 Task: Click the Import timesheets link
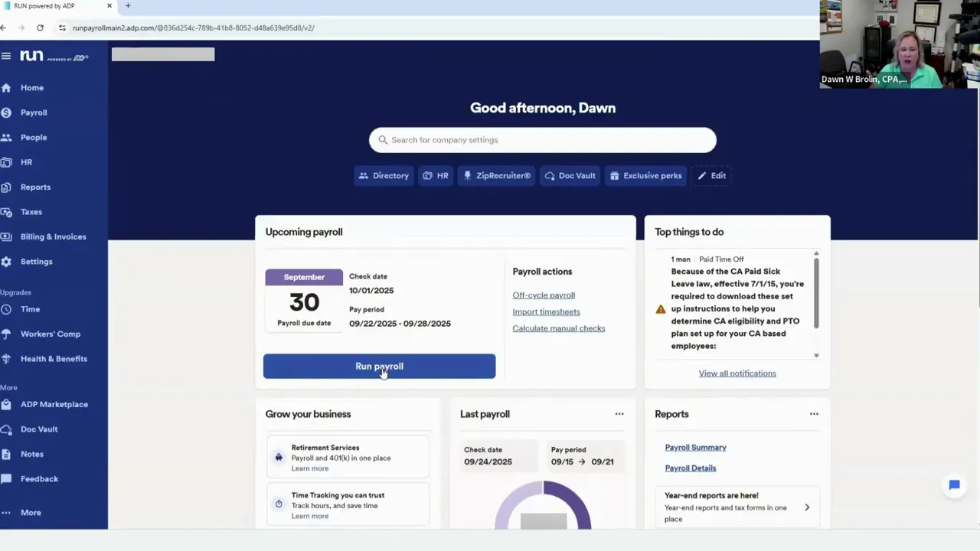tap(546, 312)
